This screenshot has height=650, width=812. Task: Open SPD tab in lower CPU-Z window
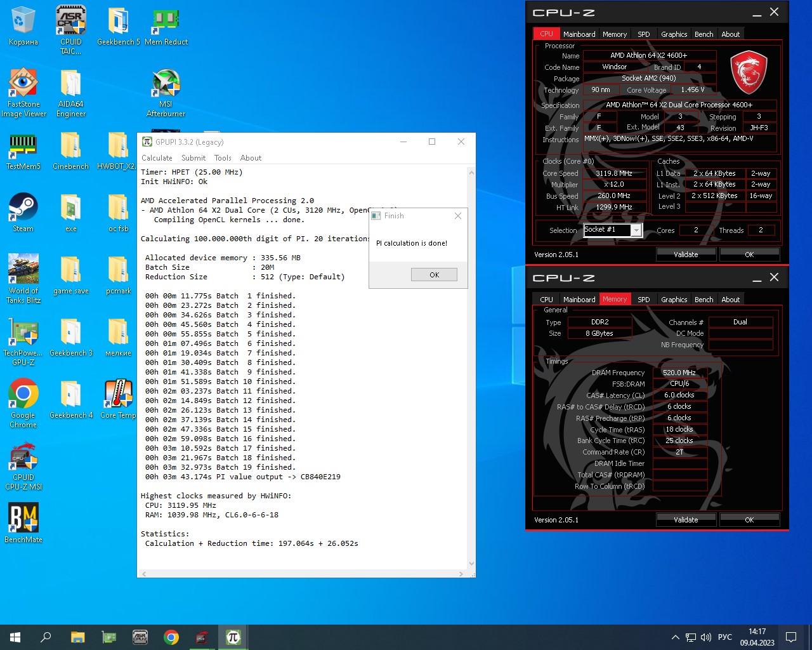644,300
